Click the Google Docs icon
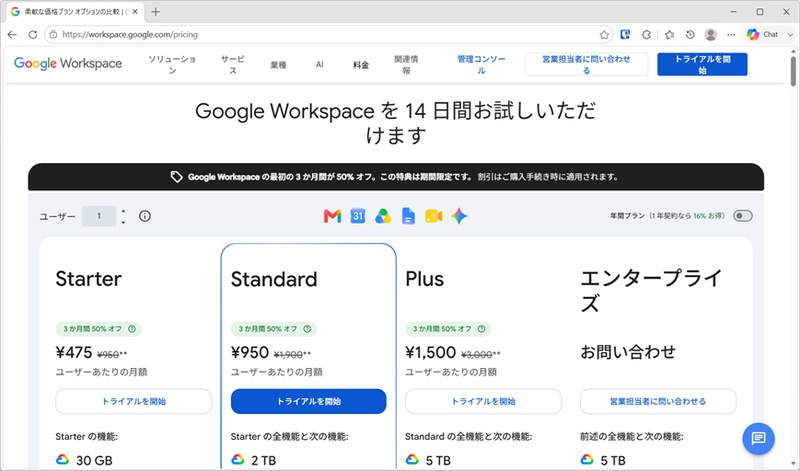This screenshot has width=800, height=471. coord(408,216)
